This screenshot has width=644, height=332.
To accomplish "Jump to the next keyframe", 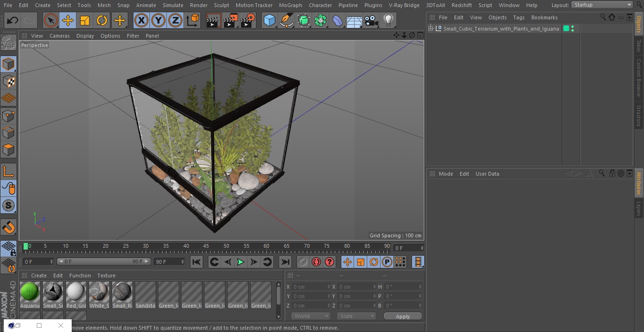I will coord(267,262).
